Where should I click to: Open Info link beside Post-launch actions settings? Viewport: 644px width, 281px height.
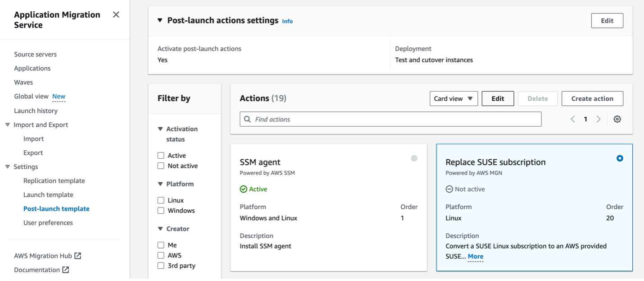tap(287, 21)
